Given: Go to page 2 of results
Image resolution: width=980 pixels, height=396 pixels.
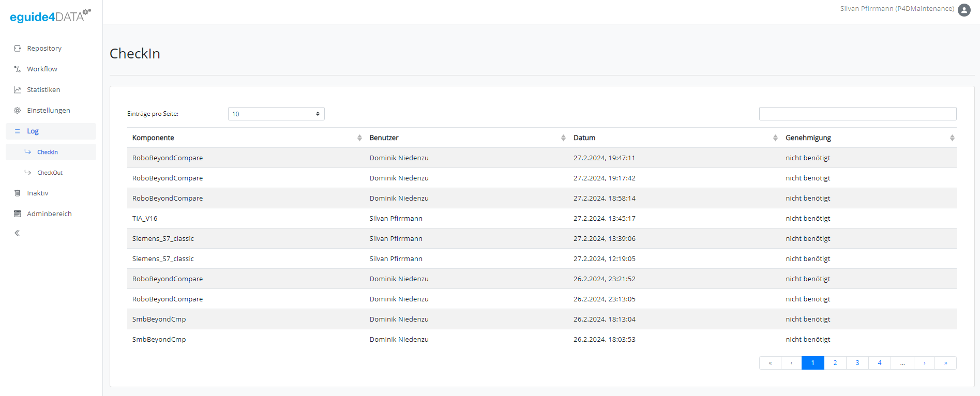Looking at the screenshot, I should [x=835, y=363].
